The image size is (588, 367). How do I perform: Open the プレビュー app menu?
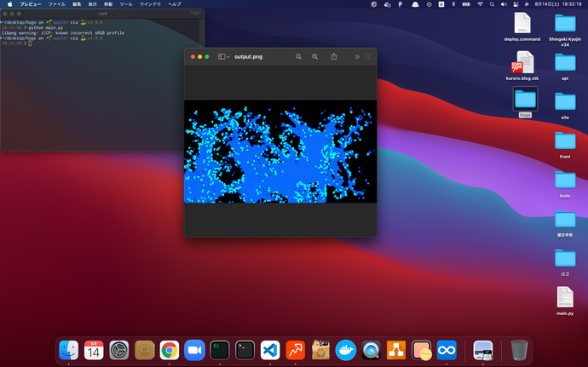click(x=31, y=4)
